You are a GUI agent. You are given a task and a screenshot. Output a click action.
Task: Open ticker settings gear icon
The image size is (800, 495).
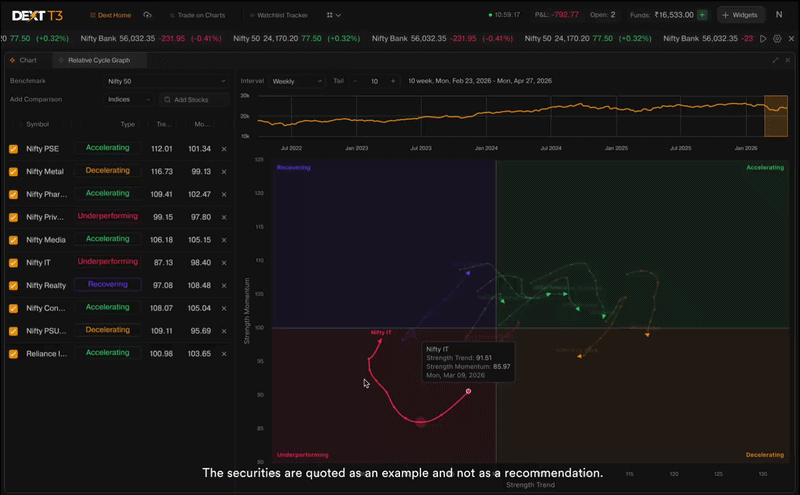pyautogui.click(x=777, y=38)
